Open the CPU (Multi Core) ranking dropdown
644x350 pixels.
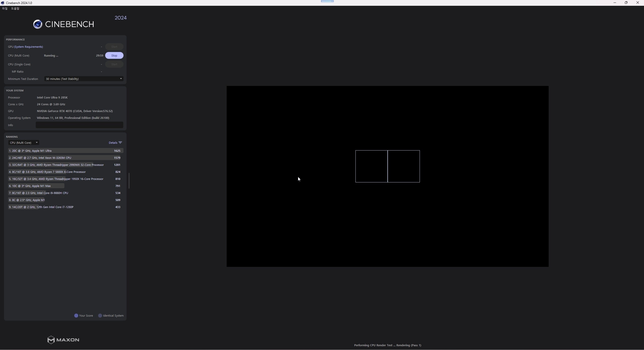tap(24, 143)
